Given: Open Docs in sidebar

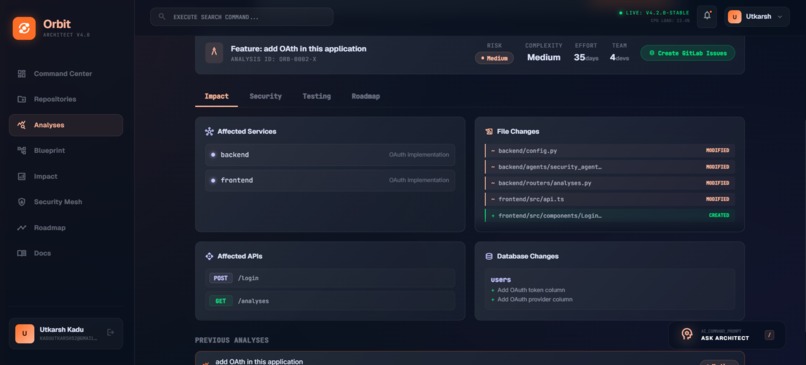Looking at the screenshot, I should click(66, 253).
